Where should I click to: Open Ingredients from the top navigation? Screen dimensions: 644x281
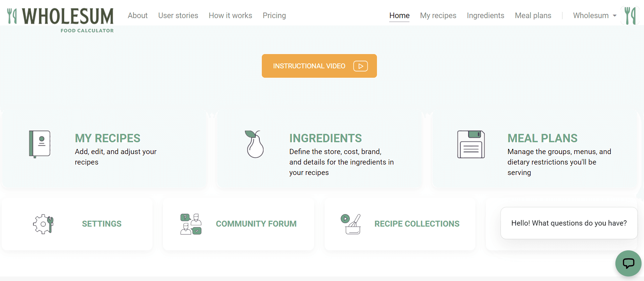pos(485,16)
